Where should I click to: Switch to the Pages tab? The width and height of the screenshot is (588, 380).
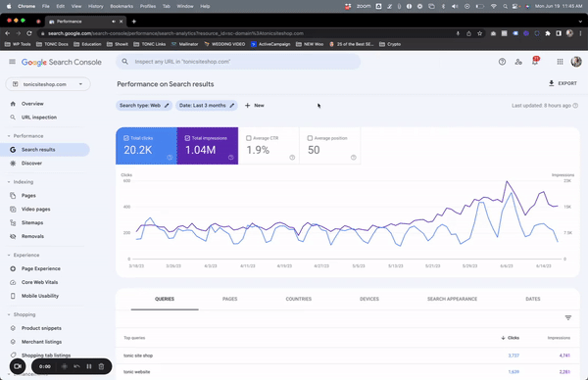click(x=230, y=299)
